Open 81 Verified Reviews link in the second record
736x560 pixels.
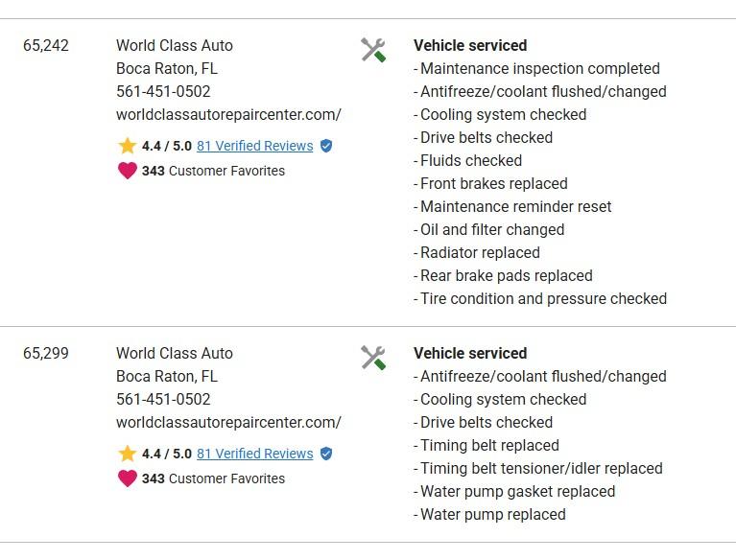(254, 454)
